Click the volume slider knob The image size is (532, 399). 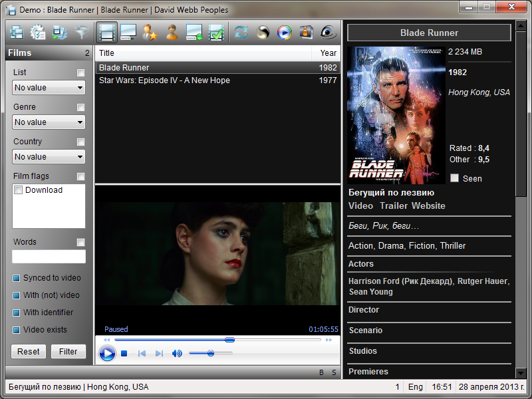coord(211,353)
